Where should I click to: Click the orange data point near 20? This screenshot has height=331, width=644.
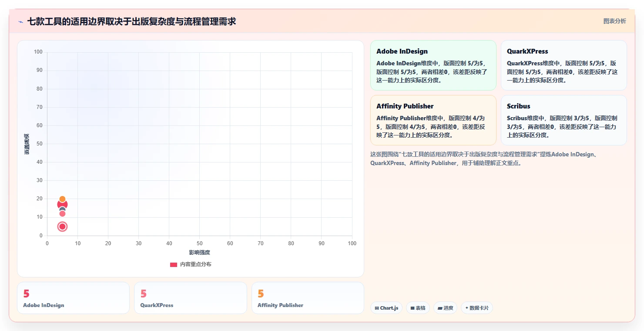[x=62, y=199]
